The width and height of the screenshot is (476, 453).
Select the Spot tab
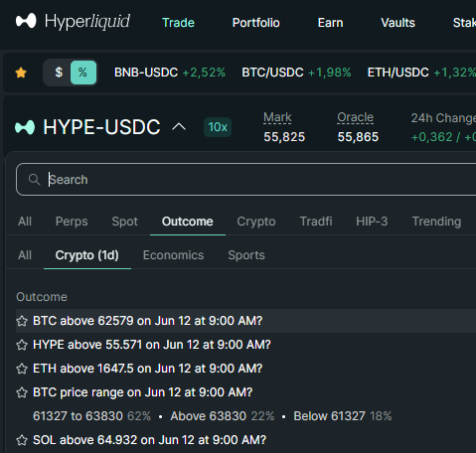pos(124,222)
